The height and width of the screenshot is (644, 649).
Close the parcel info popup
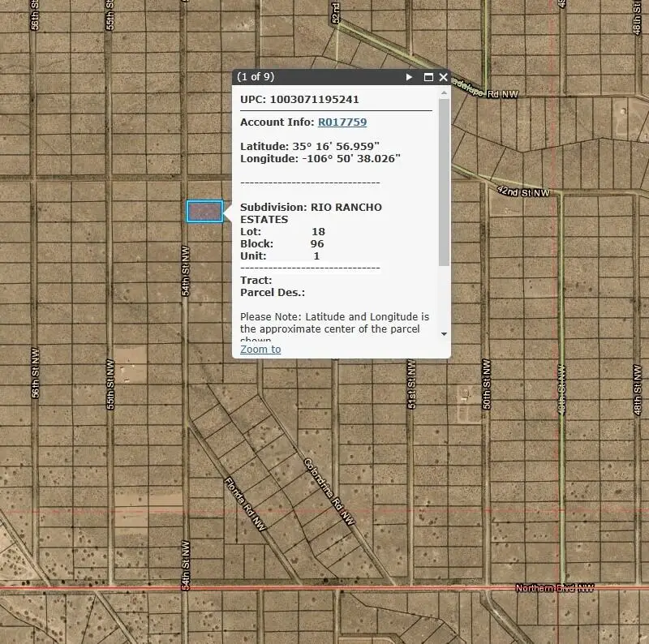click(x=443, y=77)
